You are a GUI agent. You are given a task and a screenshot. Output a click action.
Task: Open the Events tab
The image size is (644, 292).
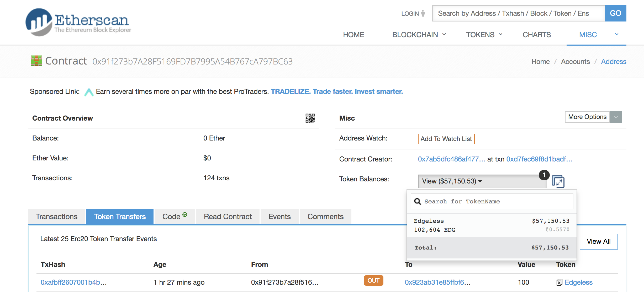pos(279,217)
